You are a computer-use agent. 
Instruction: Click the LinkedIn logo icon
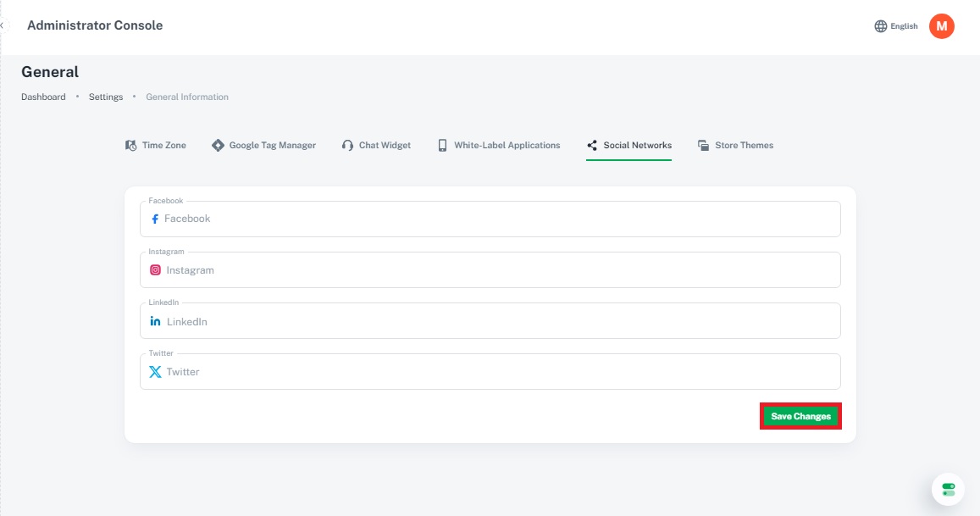coord(155,322)
